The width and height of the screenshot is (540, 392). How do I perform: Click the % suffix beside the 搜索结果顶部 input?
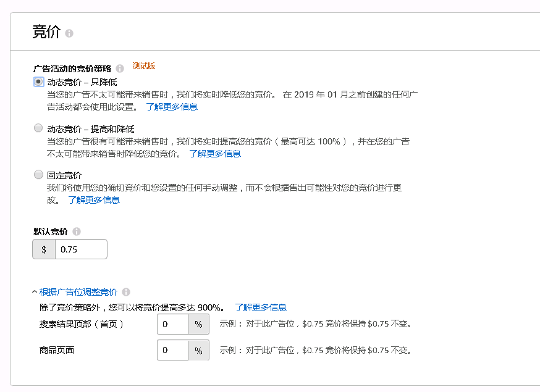pyautogui.click(x=198, y=324)
